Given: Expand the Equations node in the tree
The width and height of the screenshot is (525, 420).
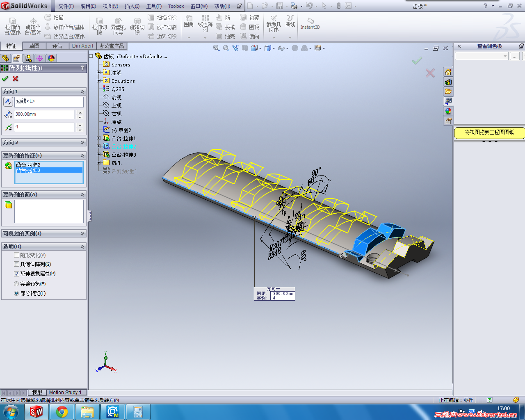Looking at the screenshot, I should [98, 81].
